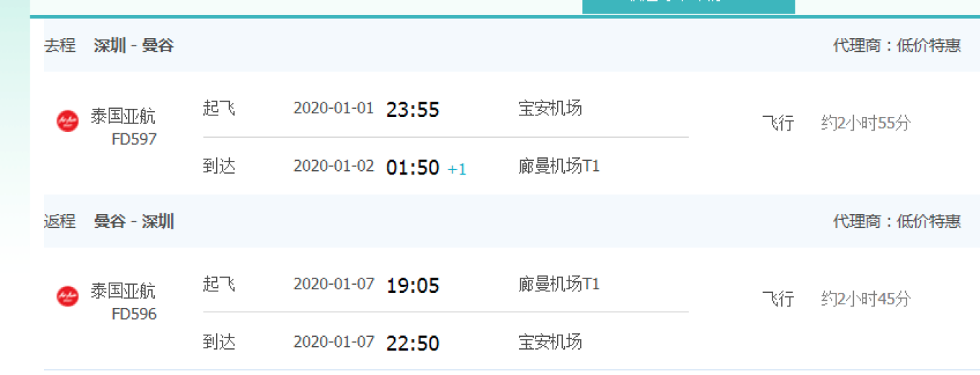Click return departure time 19:05
This screenshot has width=980, height=375.
tap(413, 286)
